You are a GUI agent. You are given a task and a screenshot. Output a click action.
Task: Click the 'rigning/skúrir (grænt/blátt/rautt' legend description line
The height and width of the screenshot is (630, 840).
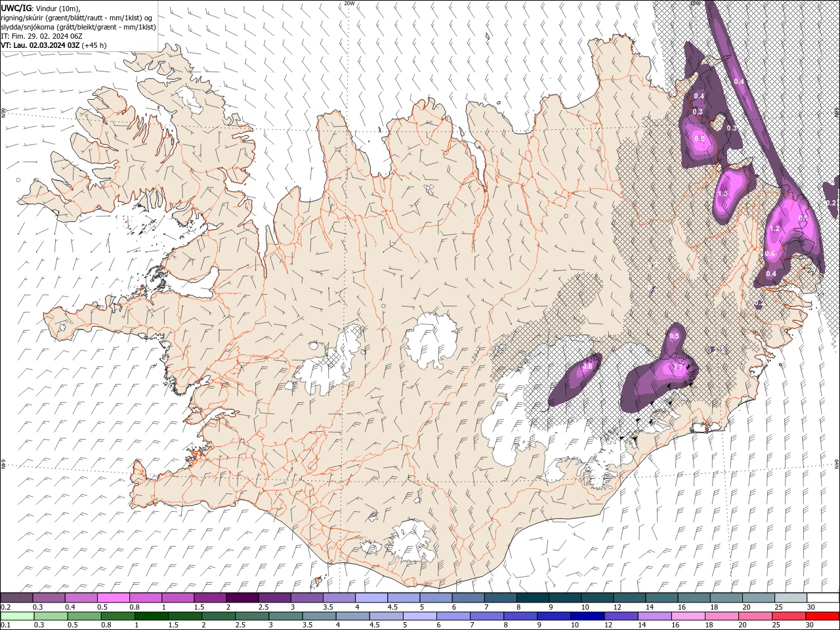click(x=77, y=18)
